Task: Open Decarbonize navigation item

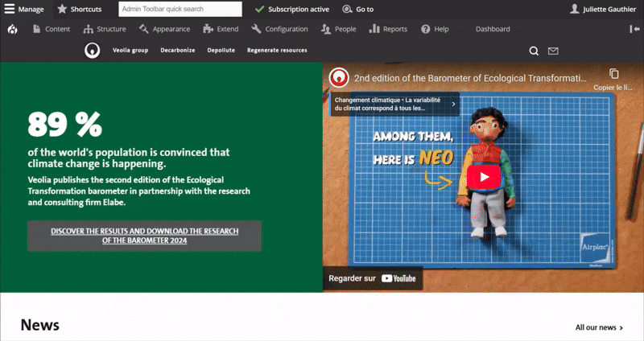Action: tap(177, 50)
